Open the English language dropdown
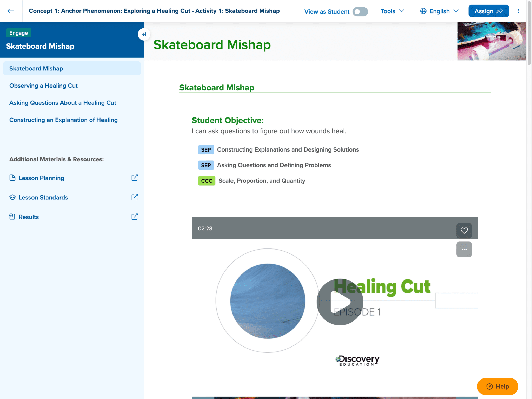The image size is (532, 399). pyautogui.click(x=439, y=11)
